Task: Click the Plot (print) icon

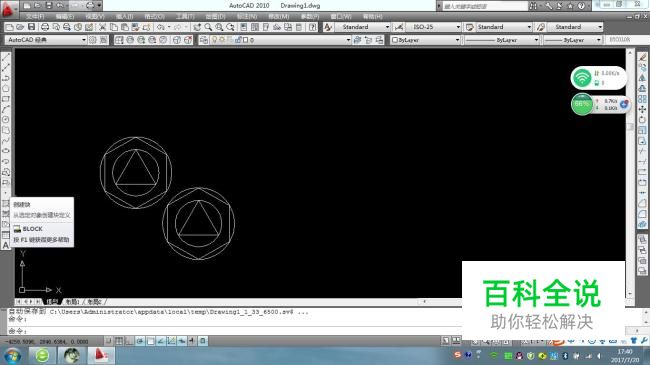Action: [45, 27]
